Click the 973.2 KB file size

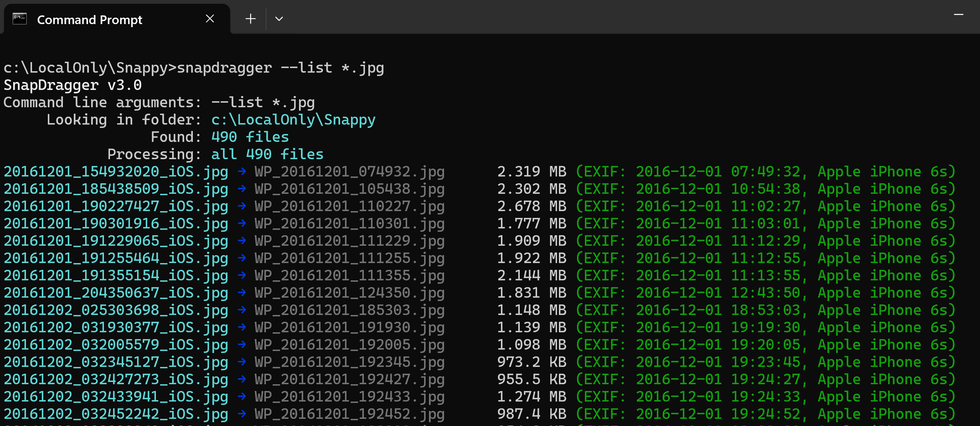532,362
